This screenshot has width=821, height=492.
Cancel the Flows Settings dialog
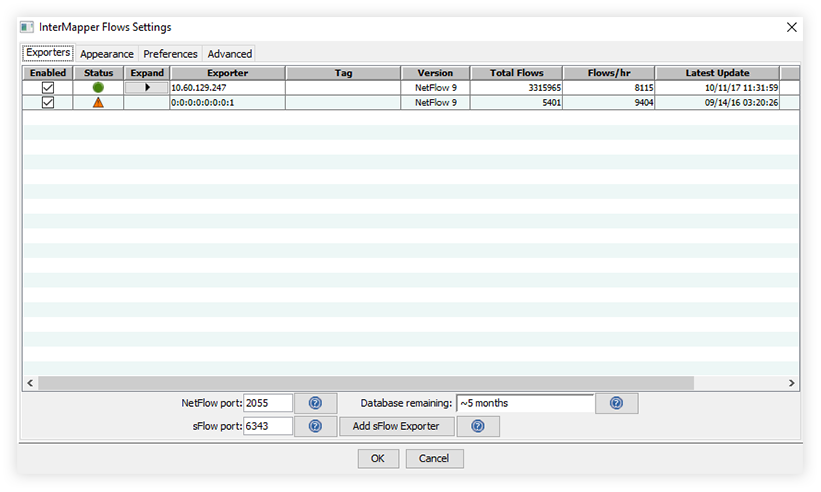click(x=434, y=459)
